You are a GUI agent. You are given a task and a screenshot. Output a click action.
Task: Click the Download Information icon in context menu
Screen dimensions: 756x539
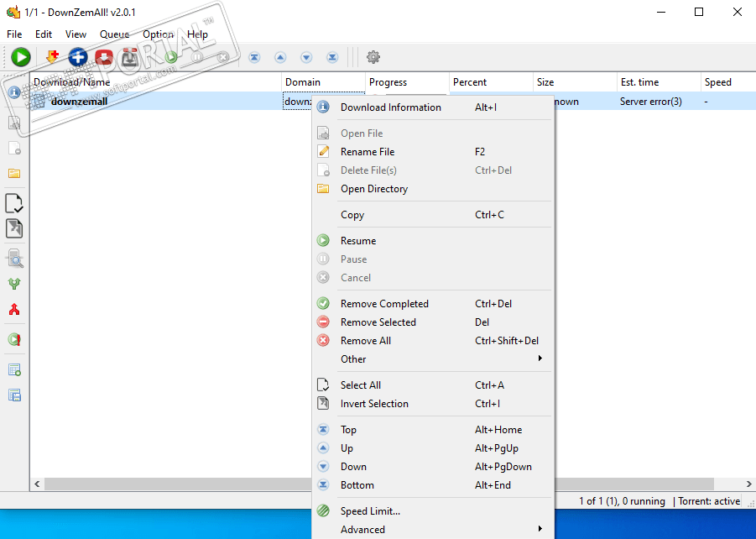point(323,107)
